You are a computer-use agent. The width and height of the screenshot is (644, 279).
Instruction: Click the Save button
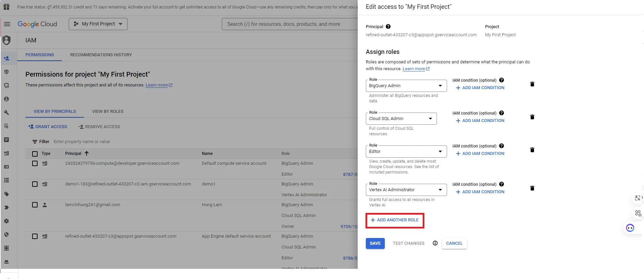pyautogui.click(x=375, y=243)
